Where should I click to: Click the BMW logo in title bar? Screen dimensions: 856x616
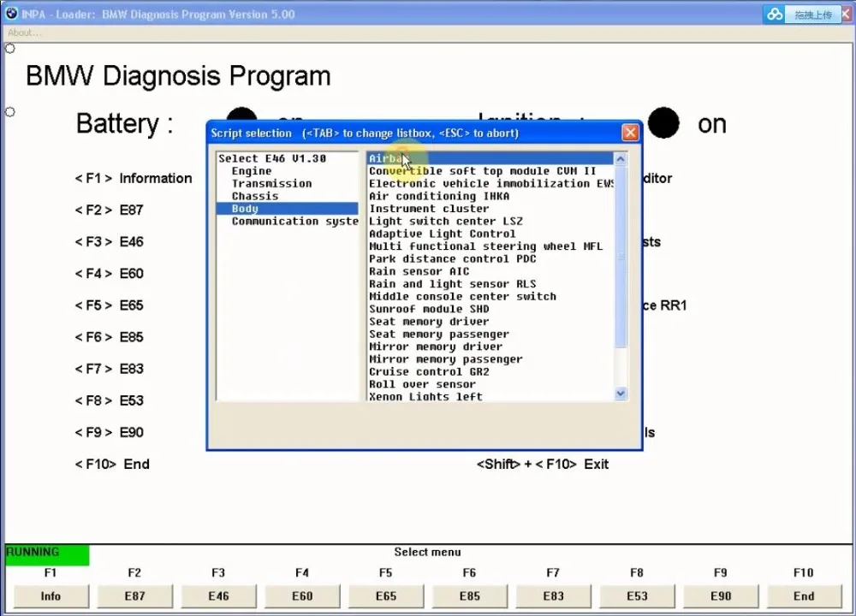[11, 14]
